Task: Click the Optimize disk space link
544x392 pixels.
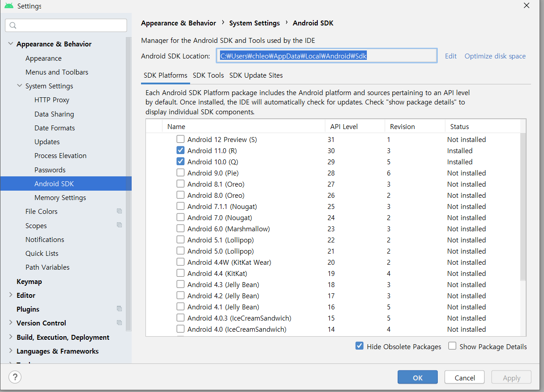Action: 495,56
